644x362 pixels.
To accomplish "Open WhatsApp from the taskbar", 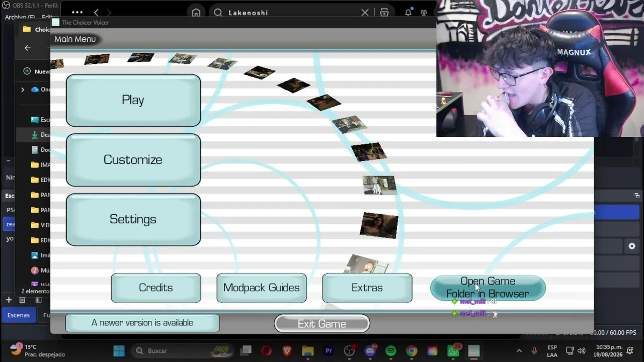I will point(453,350).
